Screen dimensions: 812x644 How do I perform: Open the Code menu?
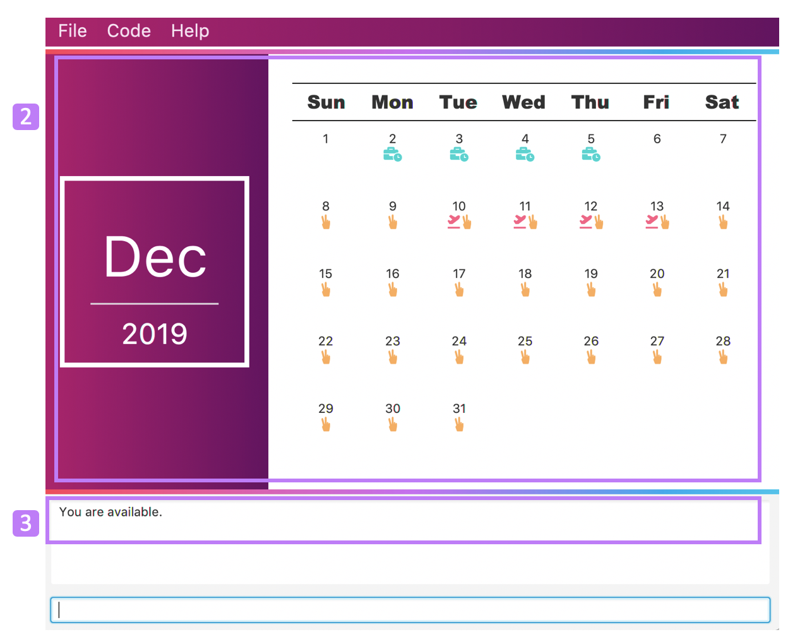click(129, 31)
